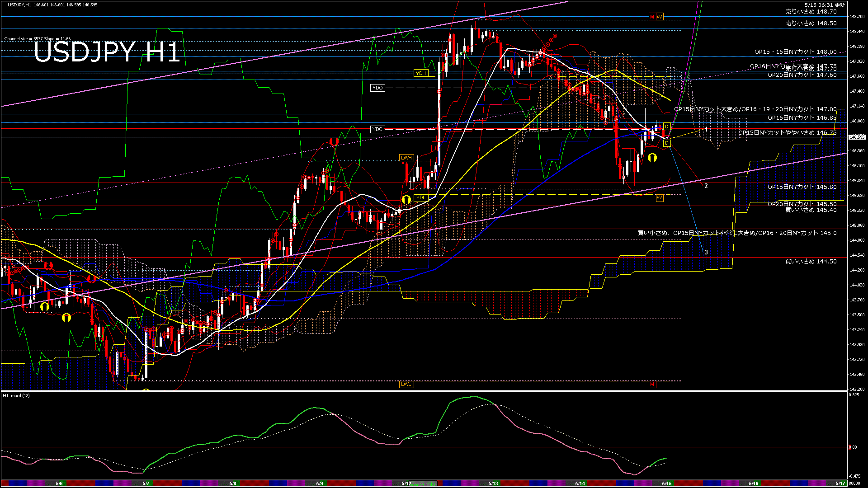The height and width of the screenshot is (488, 868).
Task: Select the 売り小さめ 148.70 order label
Action: 811,12
